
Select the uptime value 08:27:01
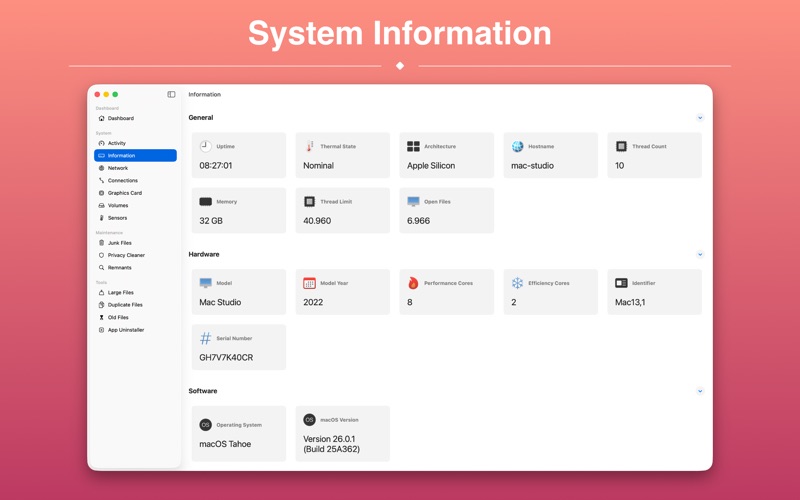coord(216,166)
